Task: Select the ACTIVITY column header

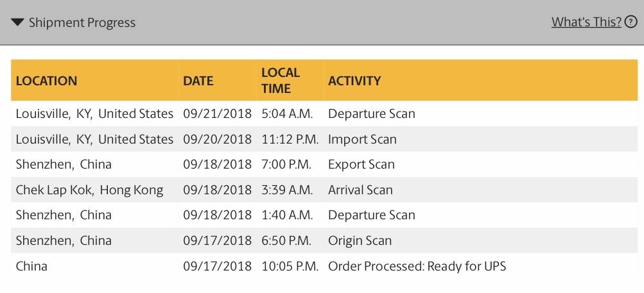Action: pyautogui.click(x=354, y=81)
